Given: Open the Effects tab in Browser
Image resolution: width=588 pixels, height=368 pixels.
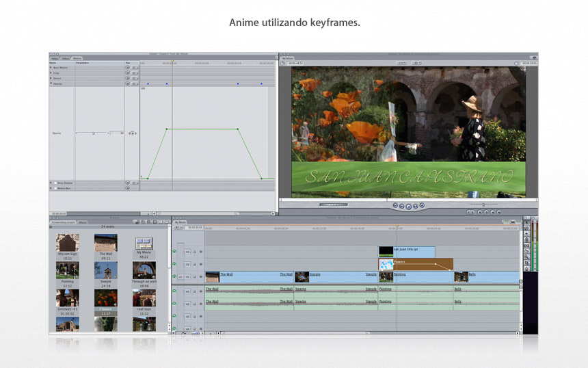Looking at the screenshot, I should (83, 222).
